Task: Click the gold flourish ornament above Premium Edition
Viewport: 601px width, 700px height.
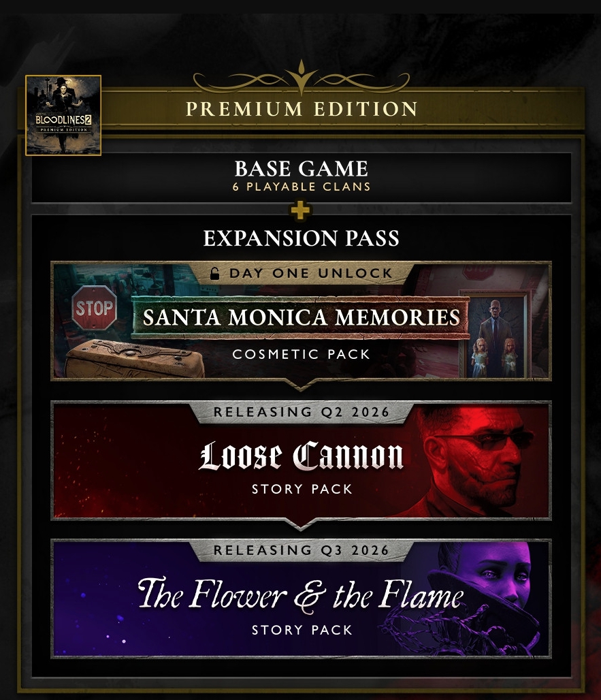Action: point(302,78)
